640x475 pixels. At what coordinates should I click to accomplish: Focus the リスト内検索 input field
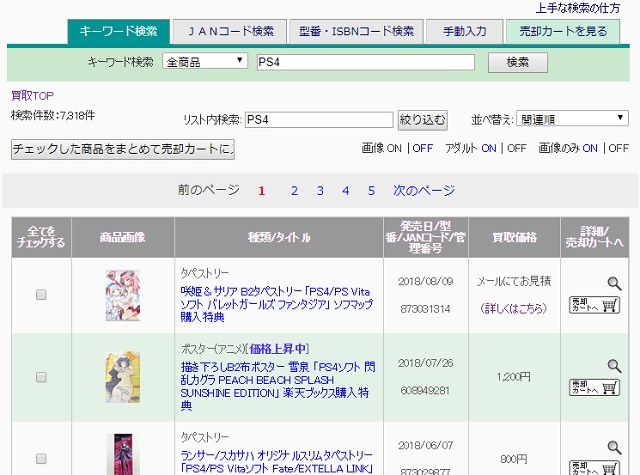pyautogui.click(x=319, y=120)
